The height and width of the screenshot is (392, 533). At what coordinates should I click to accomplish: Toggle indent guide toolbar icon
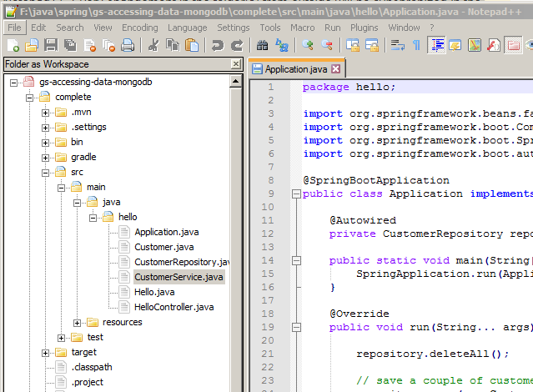(436, 45)
